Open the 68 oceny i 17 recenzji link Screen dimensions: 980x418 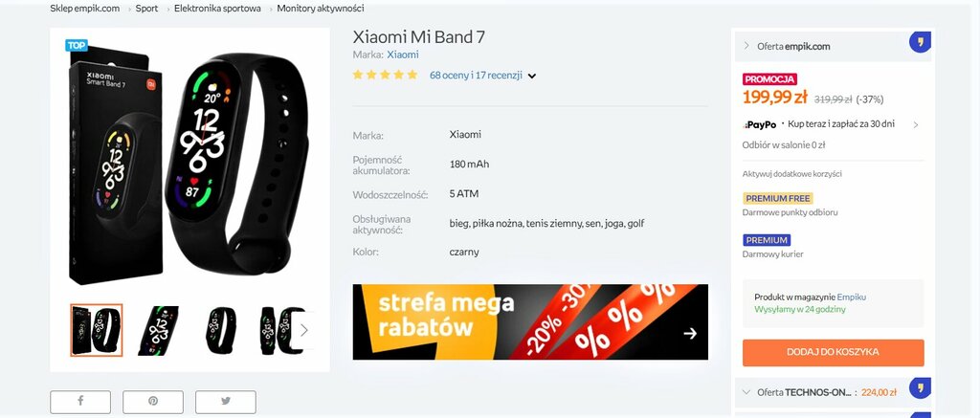pyautogui.click(x=476, y=76)
